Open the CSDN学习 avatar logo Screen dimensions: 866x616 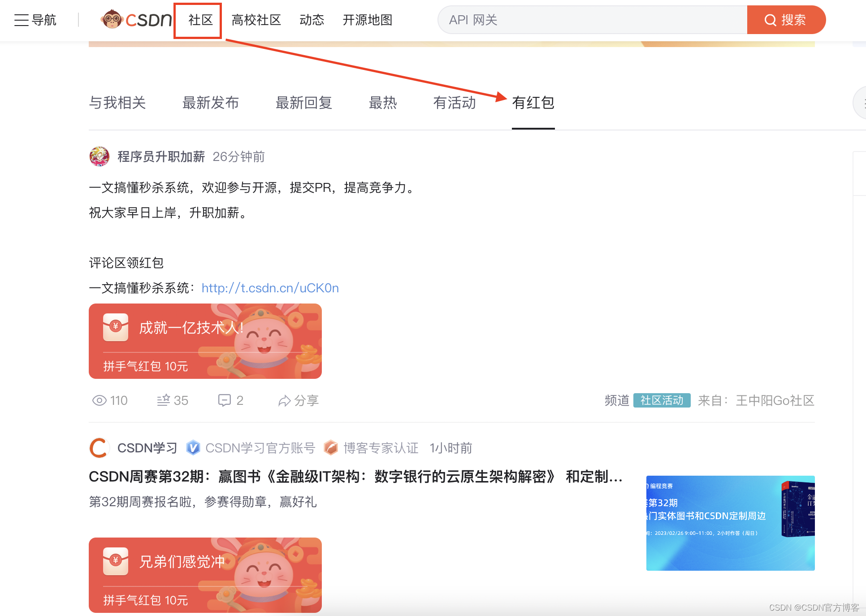click(100, 448)
